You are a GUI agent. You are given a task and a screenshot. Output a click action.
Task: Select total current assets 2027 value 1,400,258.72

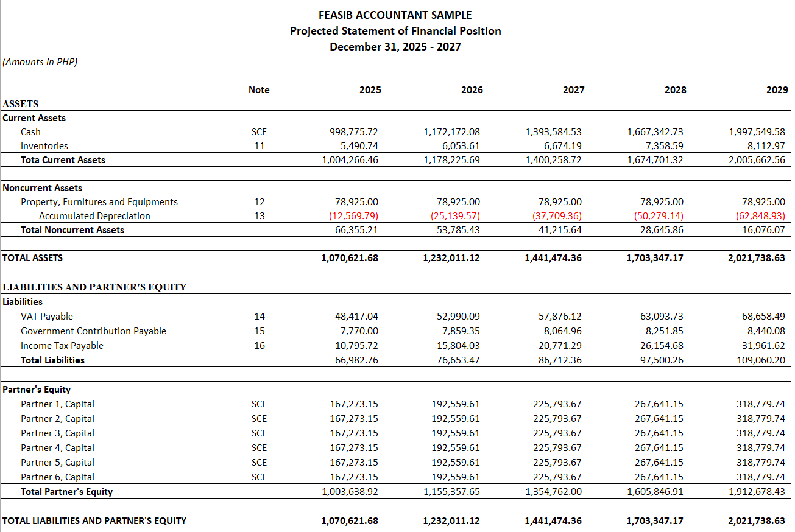point(553,159)
